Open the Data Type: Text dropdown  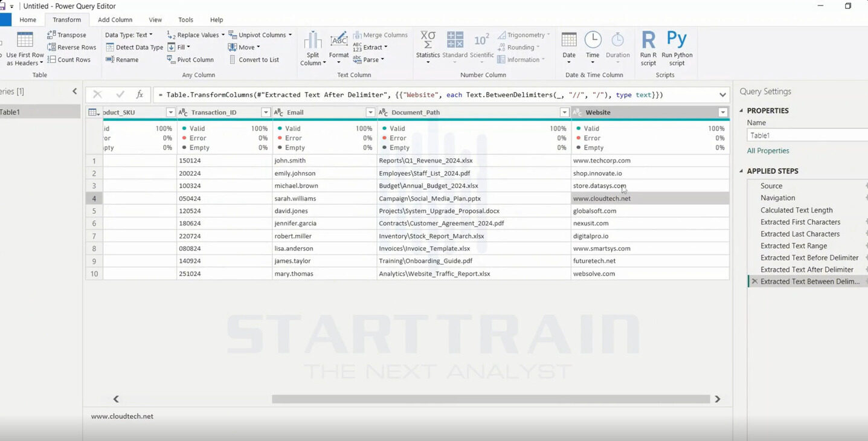pos(129,35)
